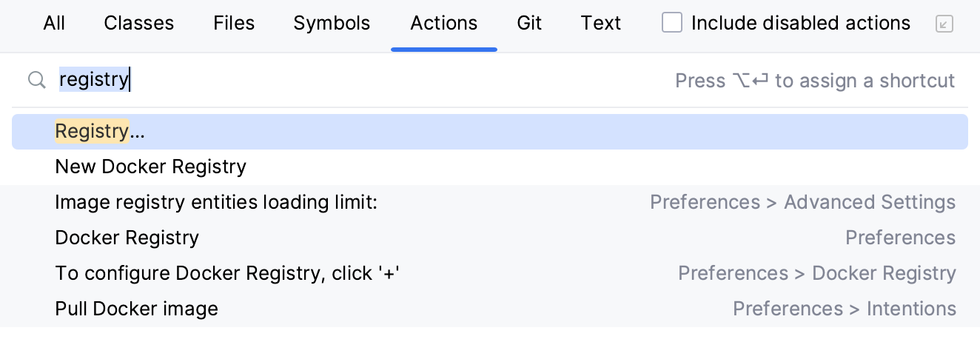Click the 'Preferences > Intentions' path label
Viewport: 980px width, 342px height.
pyautogui.click(x=844, y=309)
